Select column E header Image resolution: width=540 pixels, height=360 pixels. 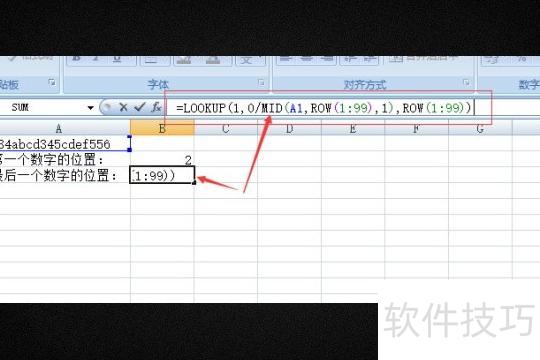click(353, 129)
